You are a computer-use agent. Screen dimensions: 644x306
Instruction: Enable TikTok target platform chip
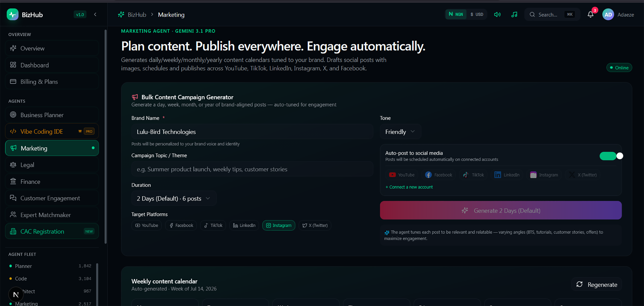click(x=213, y=225)
